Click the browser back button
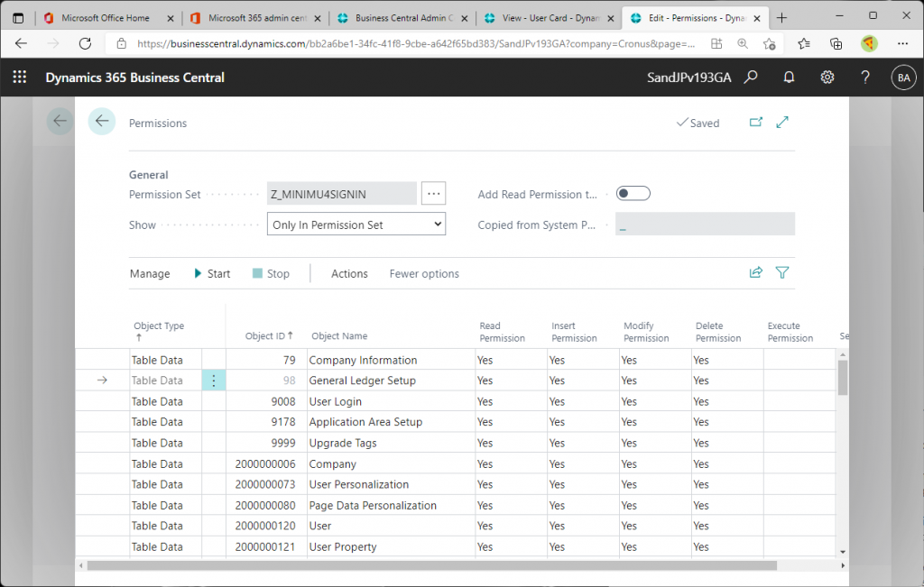 click(x=22, y=43)
